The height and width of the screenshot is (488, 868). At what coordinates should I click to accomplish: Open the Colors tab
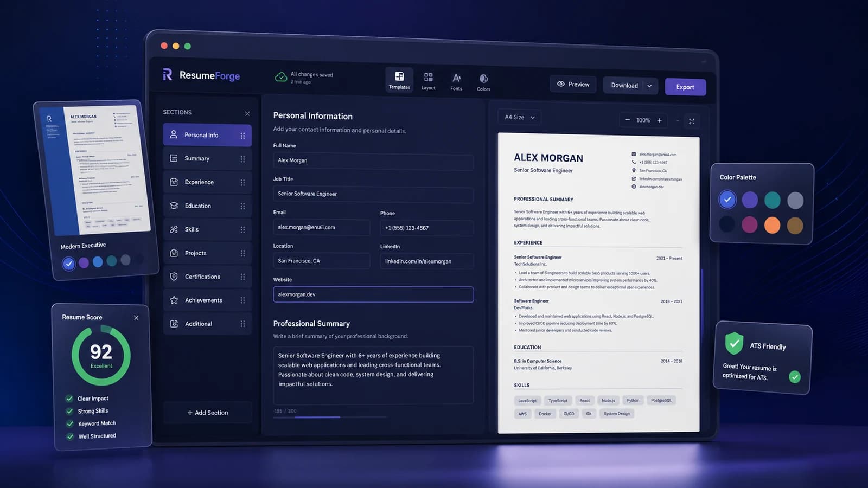point(483,82)
